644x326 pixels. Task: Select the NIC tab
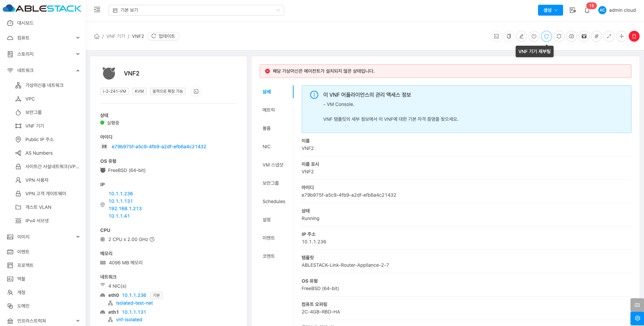tap(266, 147)
